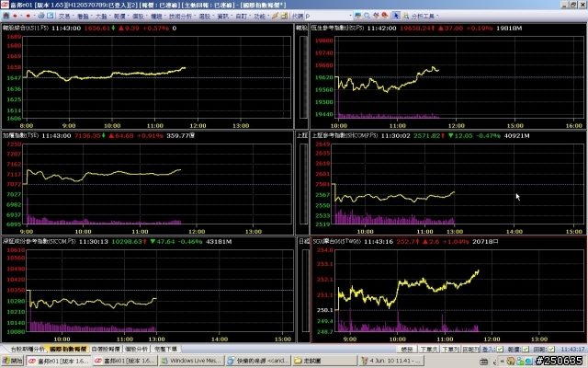Image resolution: width=588 pixels, height=368 pixels.
Task: Click the 下單夾 button
Action: coord(428,350)
